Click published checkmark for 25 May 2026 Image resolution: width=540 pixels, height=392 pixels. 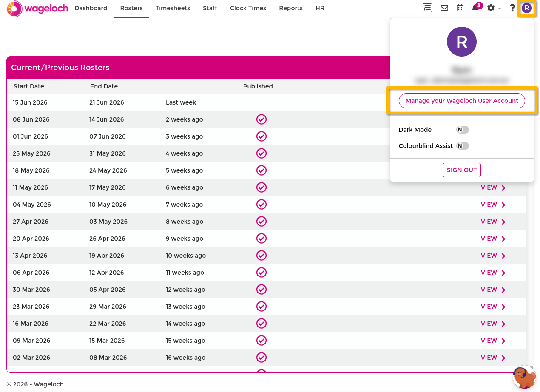click(261, 153)
